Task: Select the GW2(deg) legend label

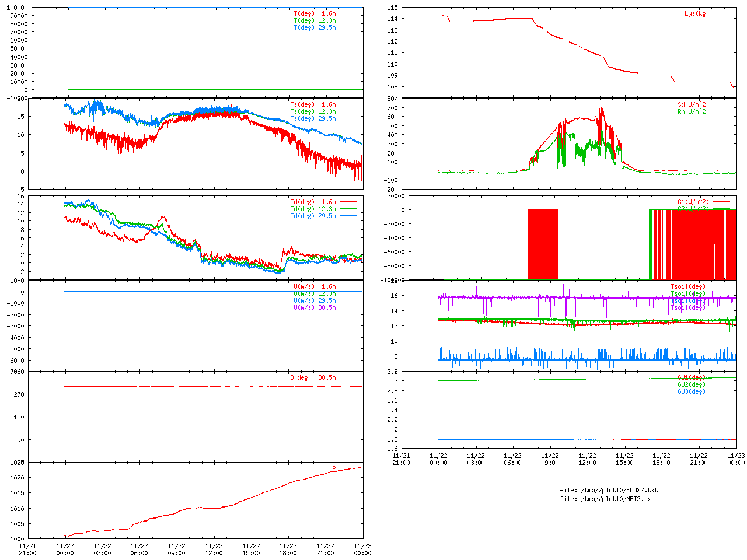Action: 691,384
